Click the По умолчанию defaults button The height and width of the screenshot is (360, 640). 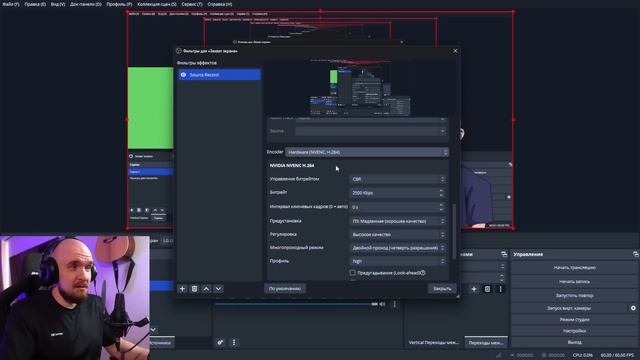[x=285, y=289]
